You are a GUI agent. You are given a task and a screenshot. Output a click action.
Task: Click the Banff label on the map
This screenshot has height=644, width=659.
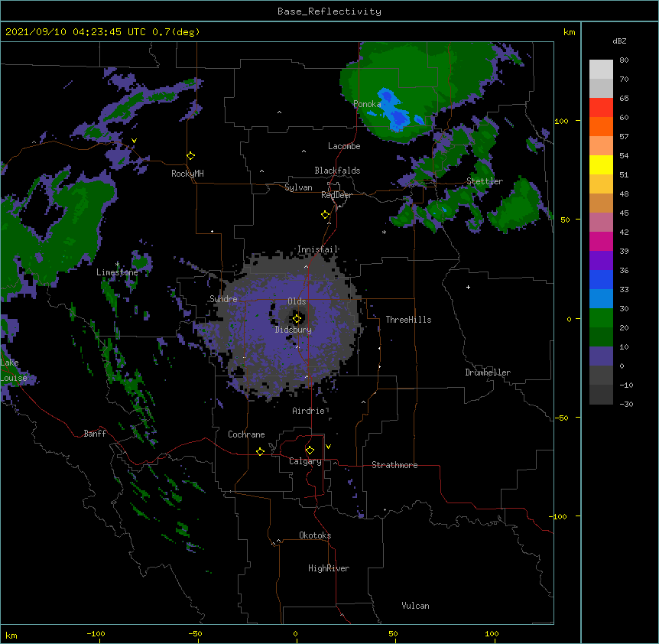tap(95, 434)
